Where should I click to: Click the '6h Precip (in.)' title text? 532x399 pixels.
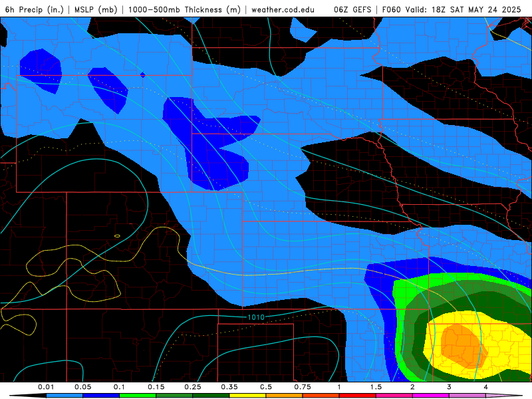point(35,9)
